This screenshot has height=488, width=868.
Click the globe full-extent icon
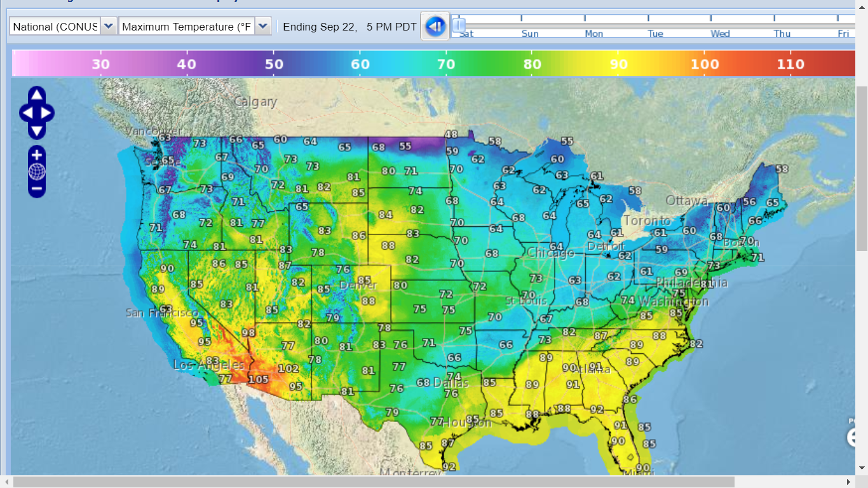(37, 172)
